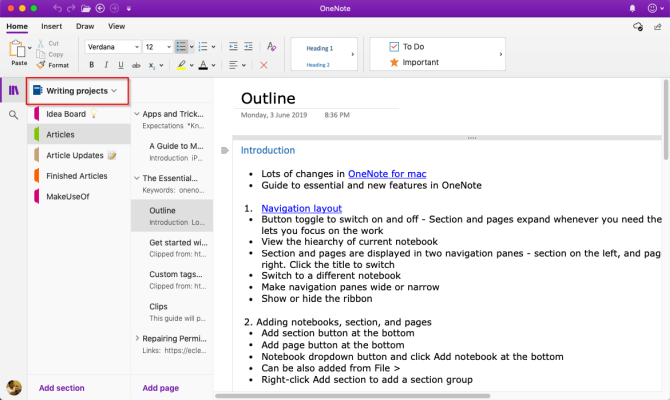Click the paragraph alignment icon

[x=233, y=65]
